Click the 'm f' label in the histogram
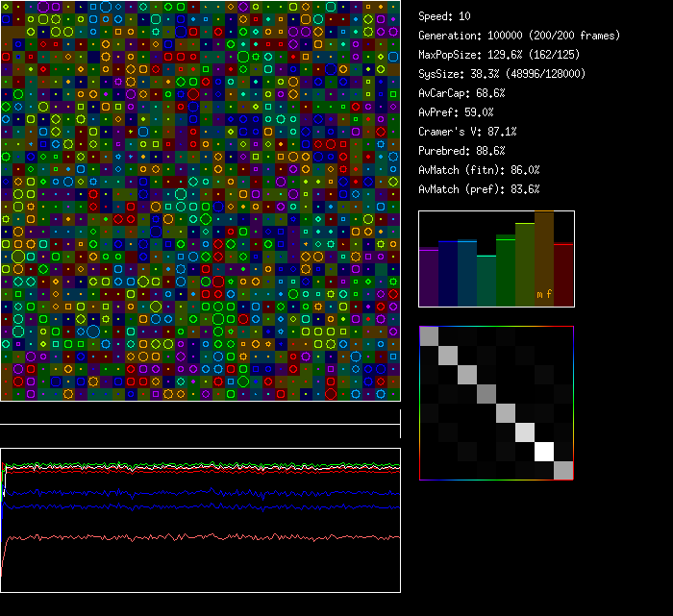The width and height of the screenshot is (673, 616). tap(544, 294)
